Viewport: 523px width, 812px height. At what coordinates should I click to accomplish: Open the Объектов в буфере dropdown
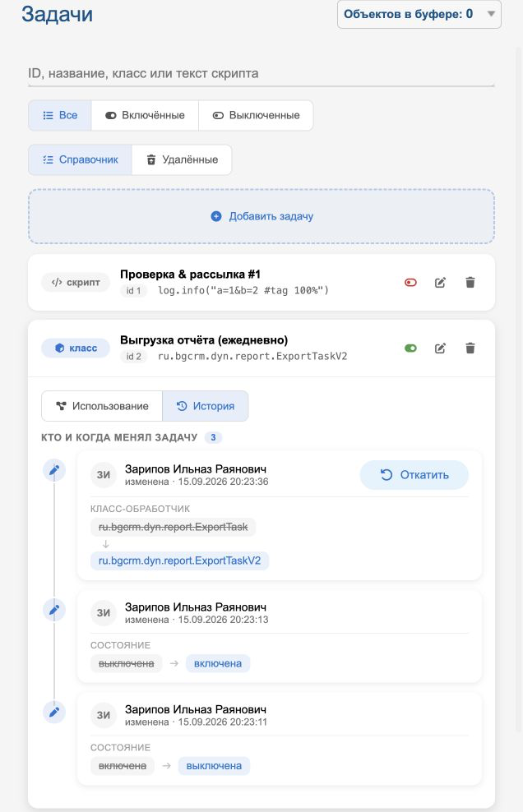419,14
